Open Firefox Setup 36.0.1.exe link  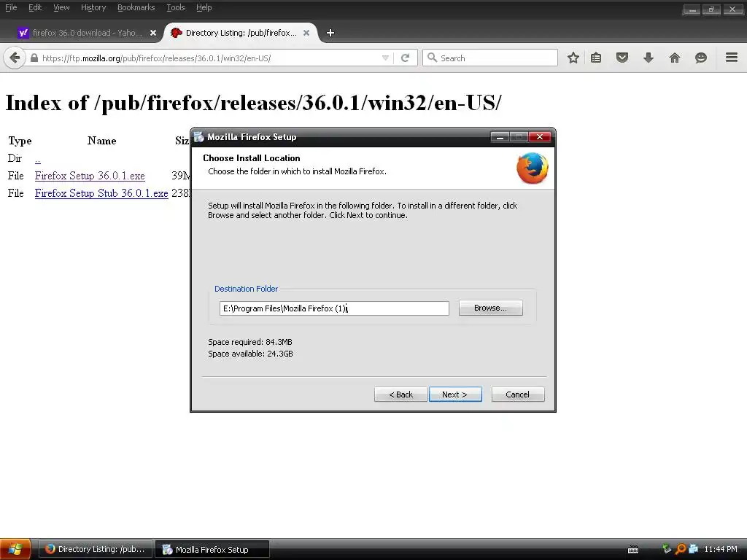(x=90, y=176)
